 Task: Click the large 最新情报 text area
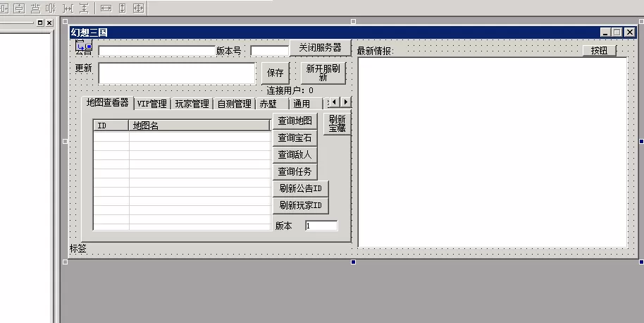click(x=493, y=152)
